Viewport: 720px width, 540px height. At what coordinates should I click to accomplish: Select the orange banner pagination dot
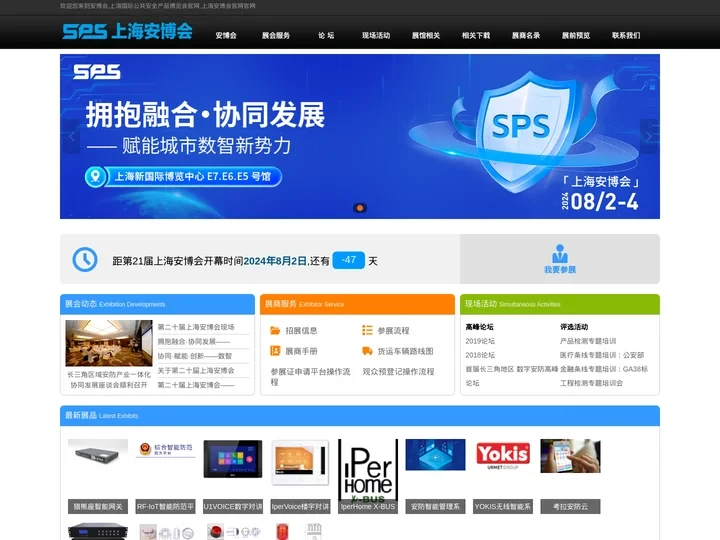click(x=360, y=208)
